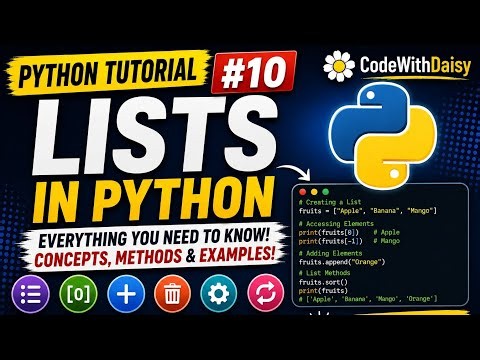Select the orange trash delete icon
The width and height of the screenshot is (480, 360).
click(x=172, y=294)
